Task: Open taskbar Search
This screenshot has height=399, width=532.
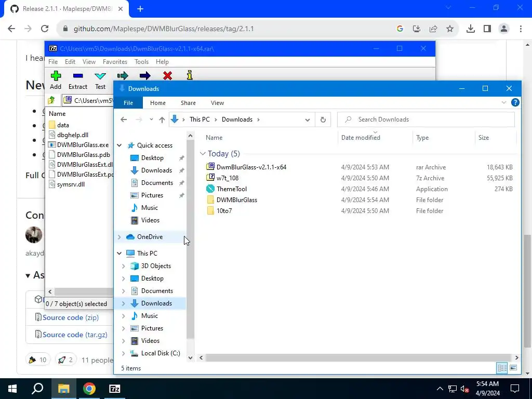Action: 37,389
